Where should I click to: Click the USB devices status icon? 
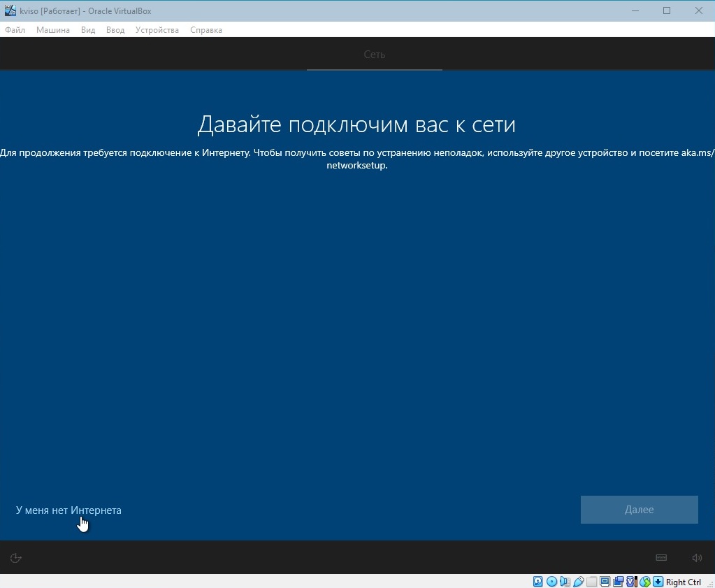tap(578, 582)
